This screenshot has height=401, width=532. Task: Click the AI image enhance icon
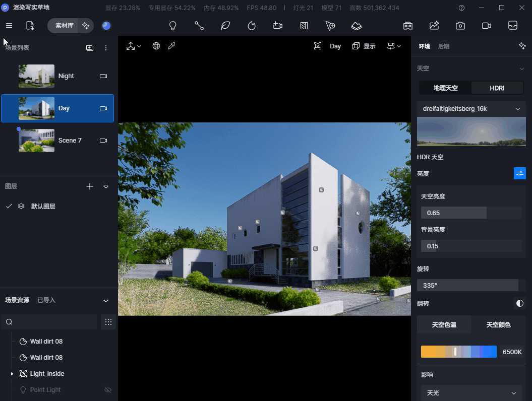434,26
